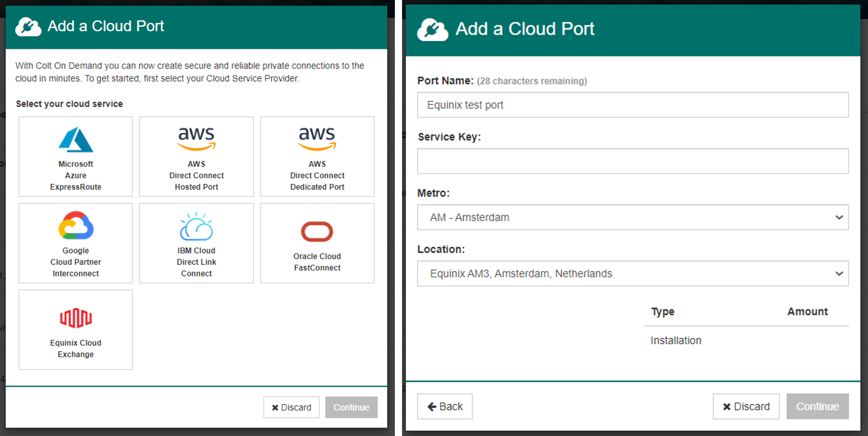Click the Metro dropdown chevron arrow
This screenshot has height=436, width=868.
pyautogui.click(x=839, y=217)
